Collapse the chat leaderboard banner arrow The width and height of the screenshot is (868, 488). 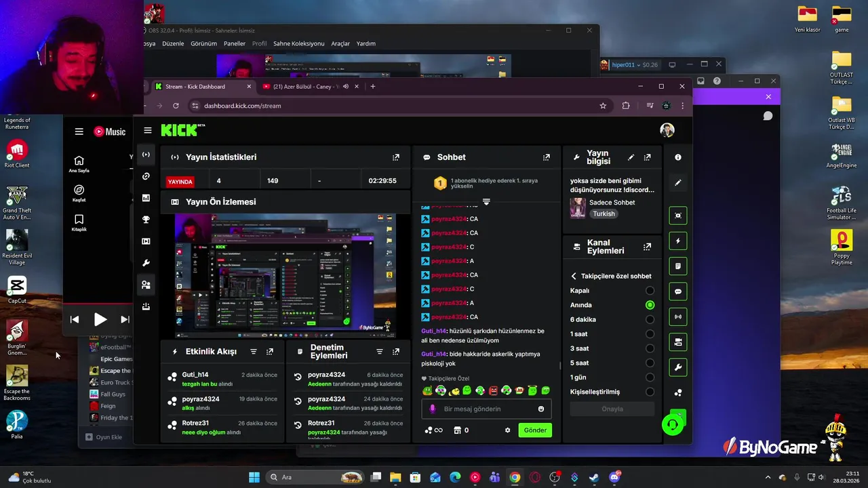486,202
